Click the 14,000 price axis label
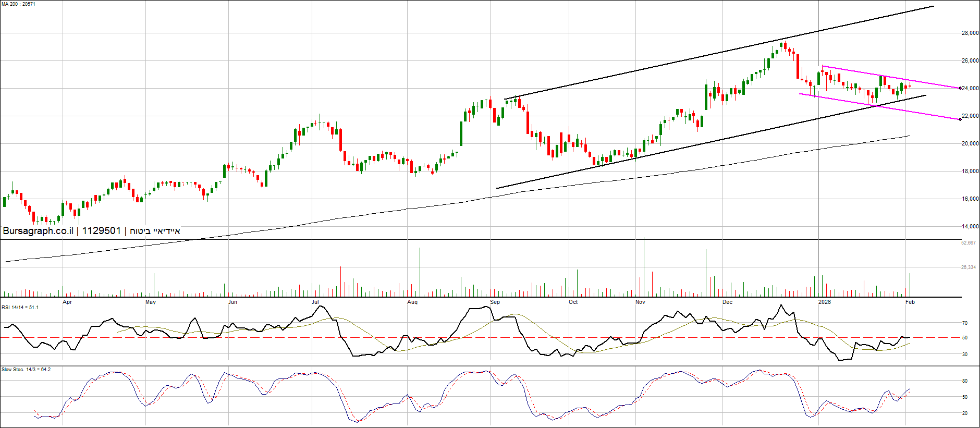Viewport: 980px width, 428px height. click(970, 227)
